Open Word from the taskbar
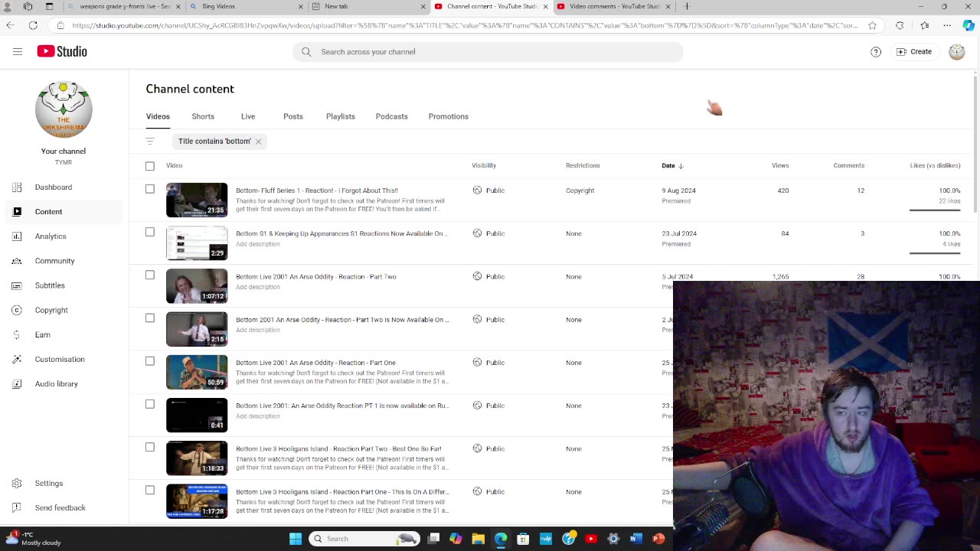The width and height of the screenshot is (980, 551). [x=635, y=539]
